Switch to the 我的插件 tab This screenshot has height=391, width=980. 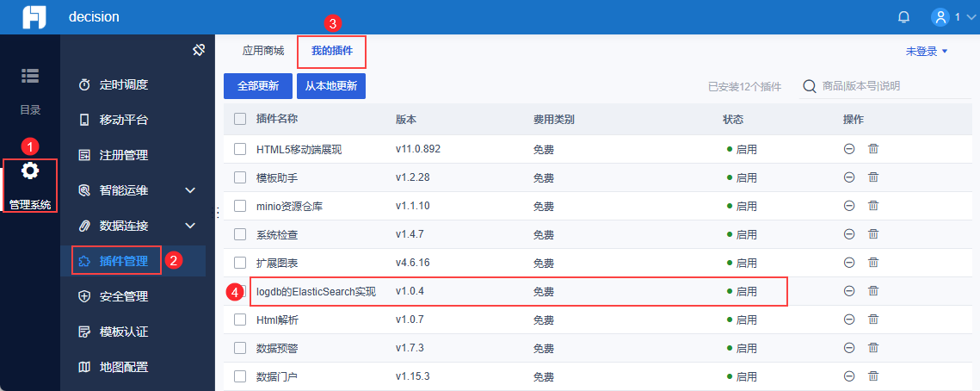click(332, 52)
